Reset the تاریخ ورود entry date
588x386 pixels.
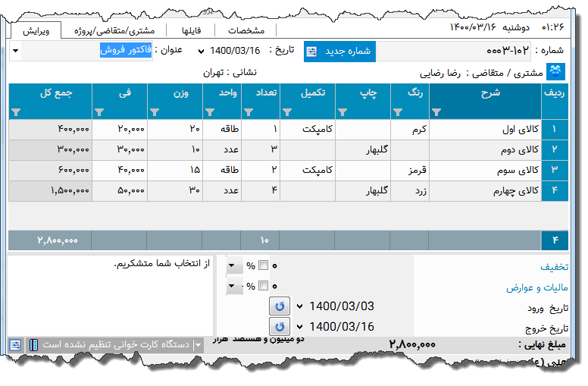pos(280,306)
